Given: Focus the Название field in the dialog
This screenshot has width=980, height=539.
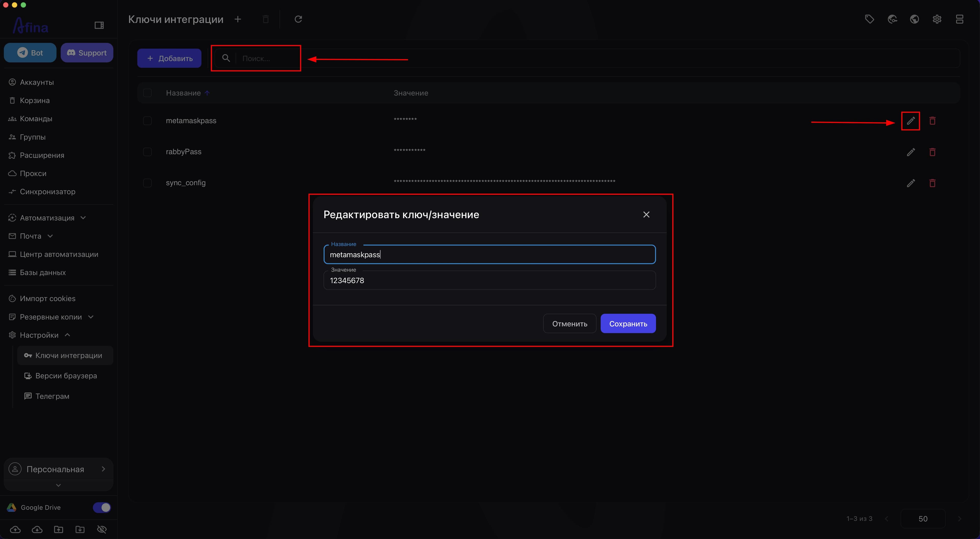Looking at the screenshot, I should click(490, 255).
